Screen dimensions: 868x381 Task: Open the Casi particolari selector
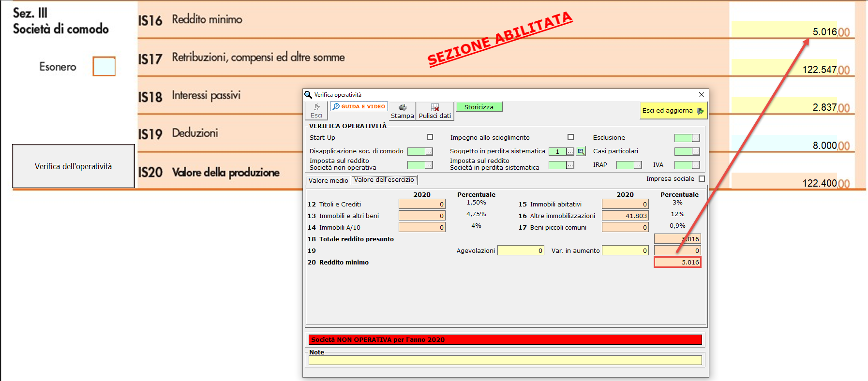(696, 152)
